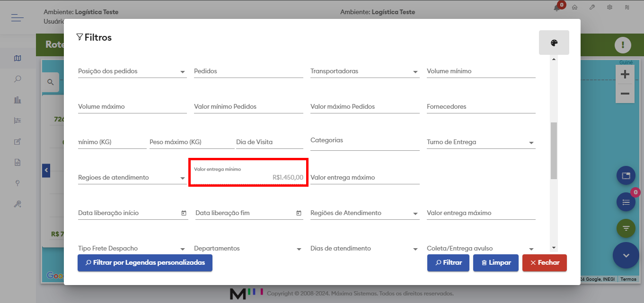Image resolution: width=644 pixels, height=303 pixels.
Task: Open calendar for Data liberação fim
Action: 299,213
